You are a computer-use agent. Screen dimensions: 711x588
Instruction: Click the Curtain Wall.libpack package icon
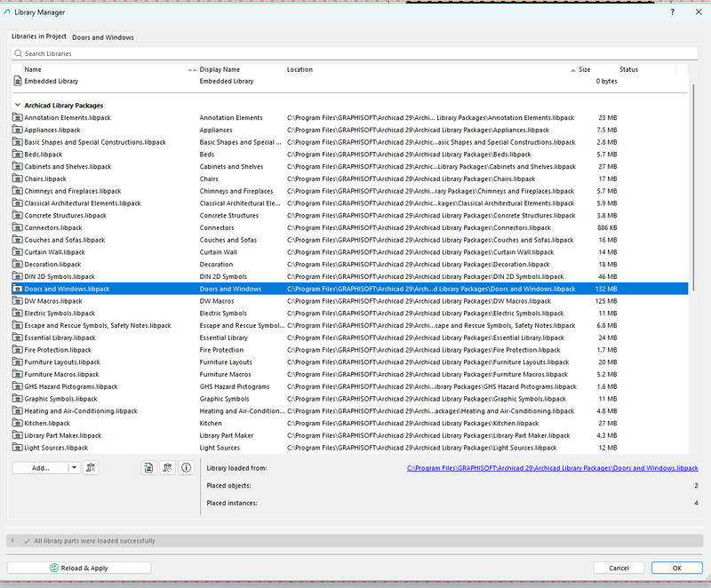pos(18,252)
